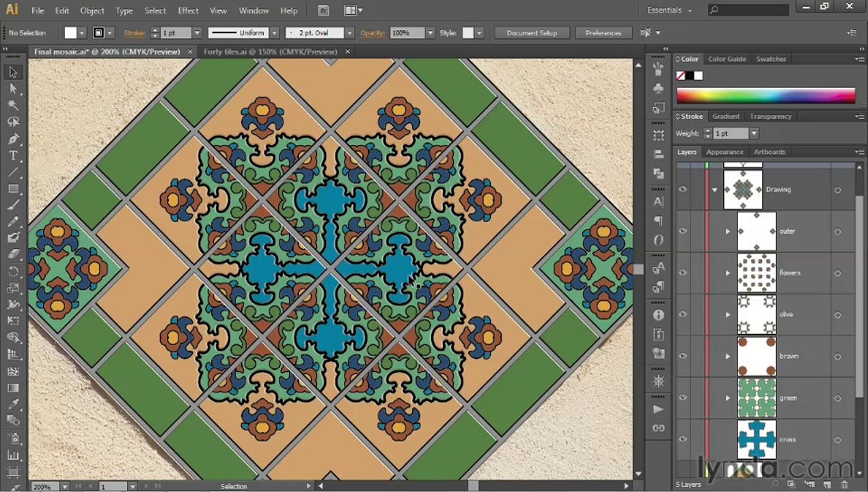The width and height of the screenshot is (868, 492).
Task: Expand the flowers sublayer
Action: [x=728, y=273]
